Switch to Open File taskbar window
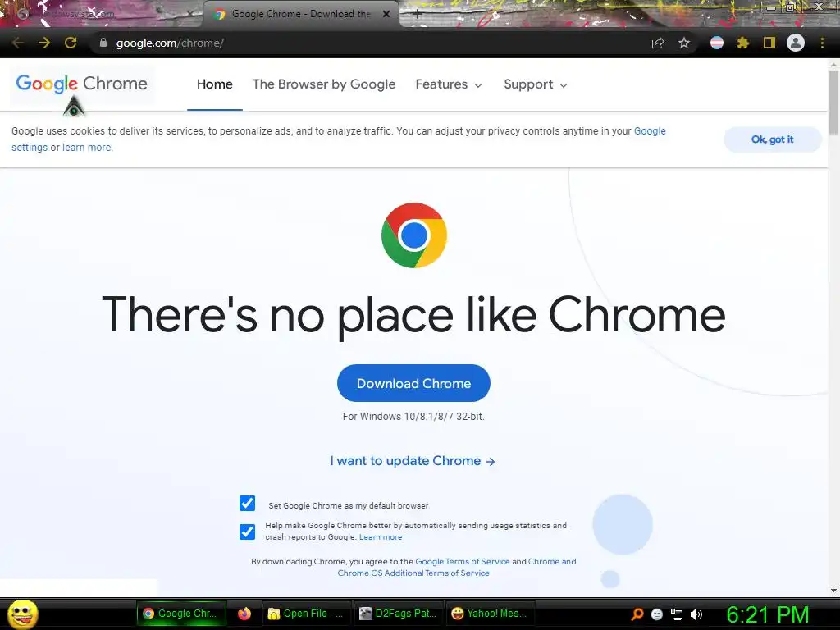 coord(307,614)
